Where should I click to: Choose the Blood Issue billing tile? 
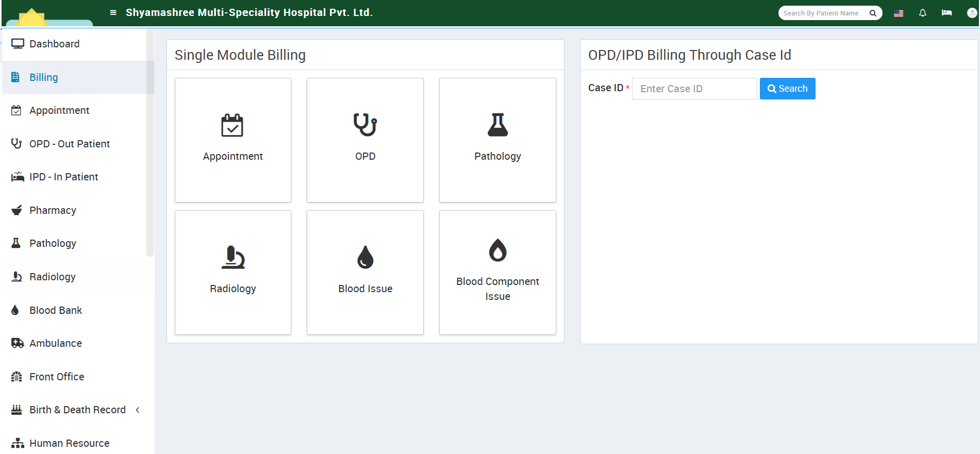coord(365,272)
